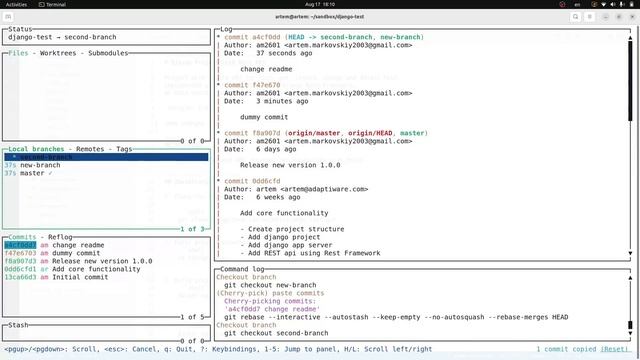Click the Command log panel title
Image resolution: width=640 pixels, height=360 pixels.
pos(242,269)
